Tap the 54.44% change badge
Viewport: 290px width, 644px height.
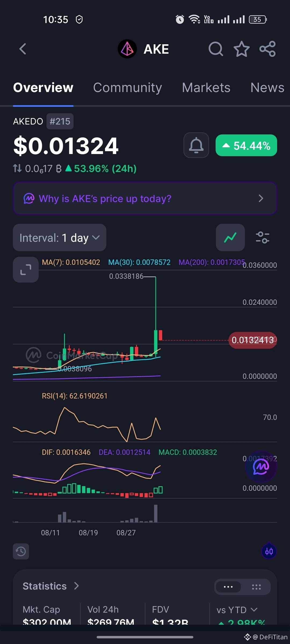point(246,145)
